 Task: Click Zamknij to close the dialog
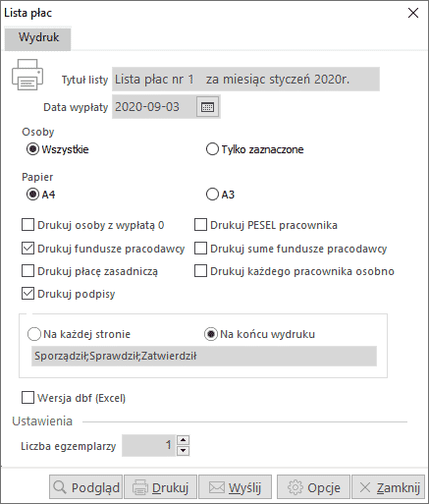[388, 487]
